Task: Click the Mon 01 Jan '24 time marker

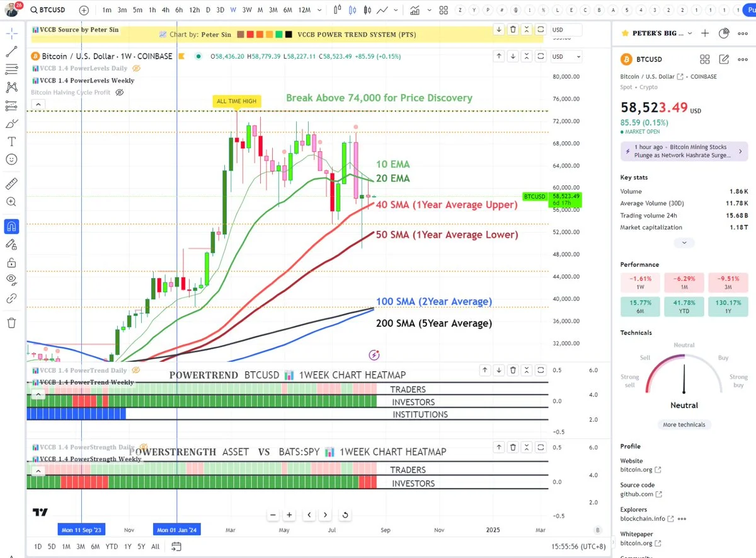Action: (177, 530)
